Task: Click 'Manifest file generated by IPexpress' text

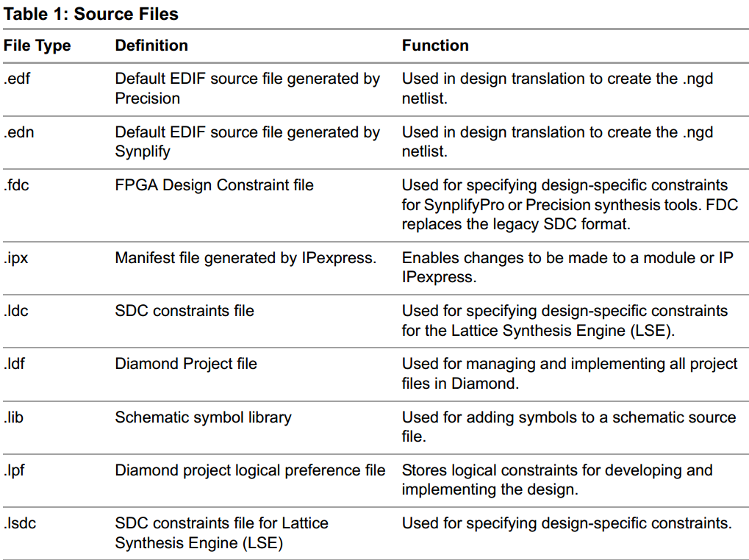Action: click(x=246, y=258)
